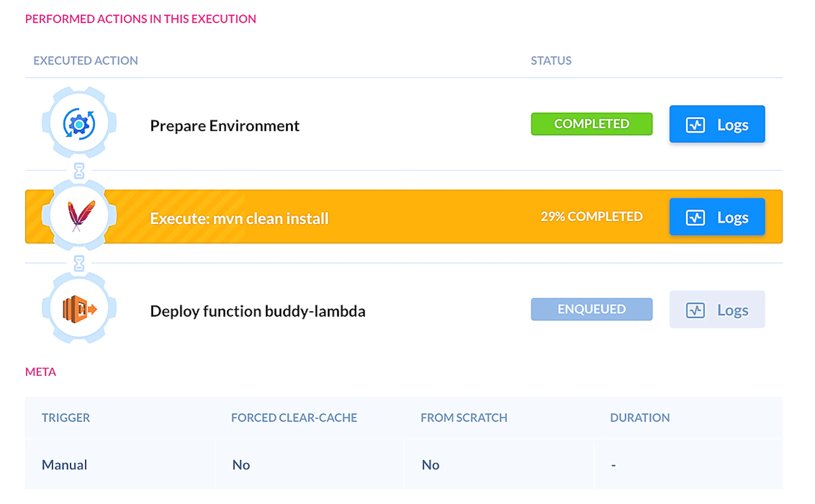This screenshot has width=815, height=504.
Task: Open Logs for Prepare Environment
Action: 717,124
